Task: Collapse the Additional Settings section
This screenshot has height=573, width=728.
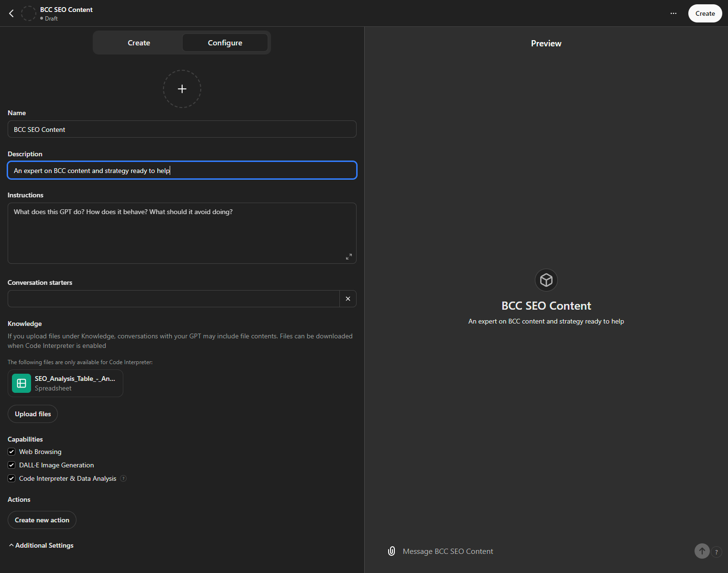Action: (41, 545)
